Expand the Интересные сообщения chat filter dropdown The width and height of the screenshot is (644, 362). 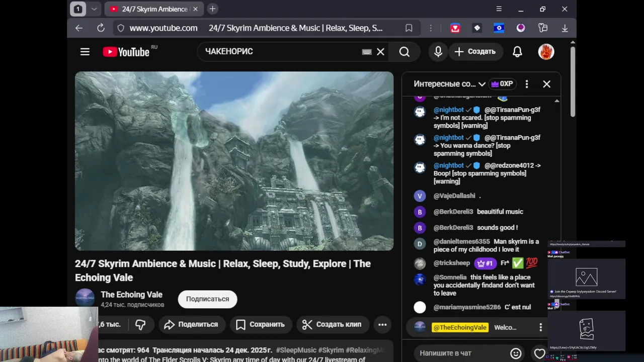(x=449, y=84)
